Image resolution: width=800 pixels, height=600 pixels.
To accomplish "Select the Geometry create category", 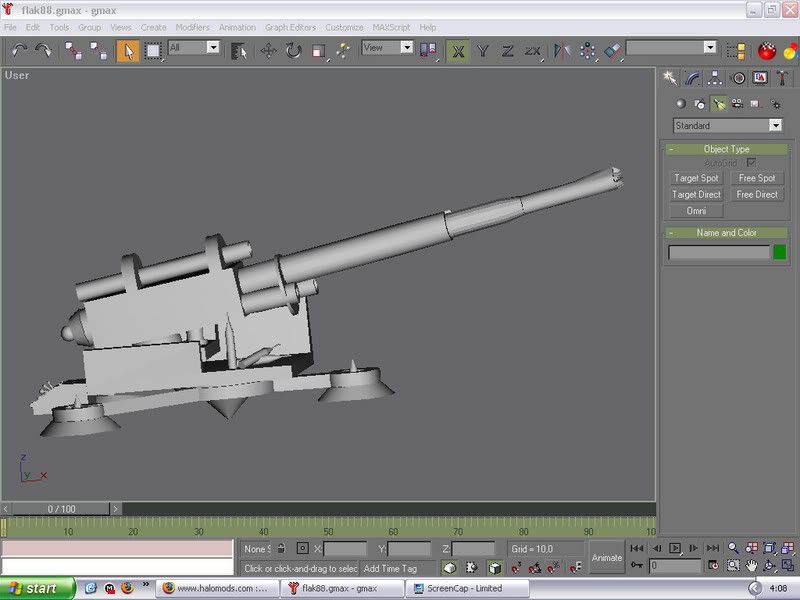I will pos(681,104).
